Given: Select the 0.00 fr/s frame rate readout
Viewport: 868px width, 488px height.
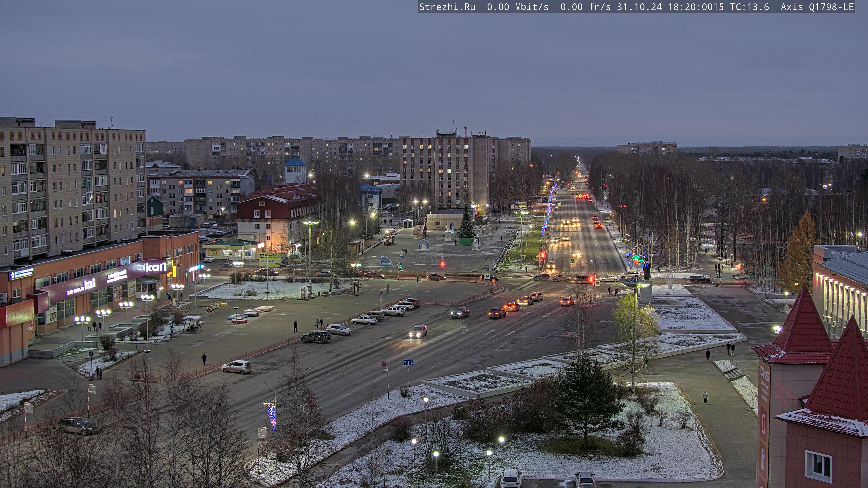Looking at the screenshot, I should [x=585, y=7].
